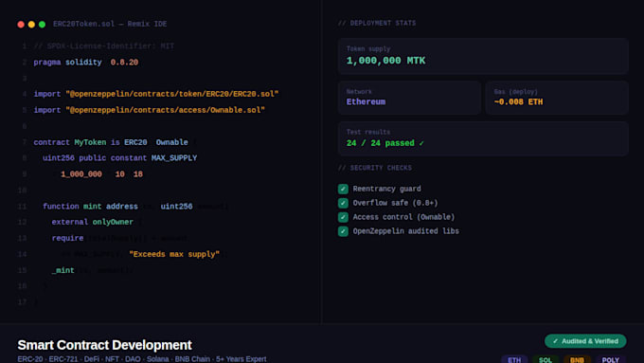Select the ETH chain tag

(x=514, y=359)
